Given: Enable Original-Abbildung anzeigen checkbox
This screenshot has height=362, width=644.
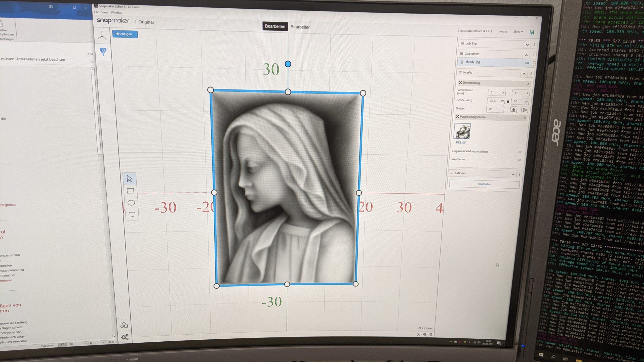Looking at the screenshot, I should click(520, 152).
